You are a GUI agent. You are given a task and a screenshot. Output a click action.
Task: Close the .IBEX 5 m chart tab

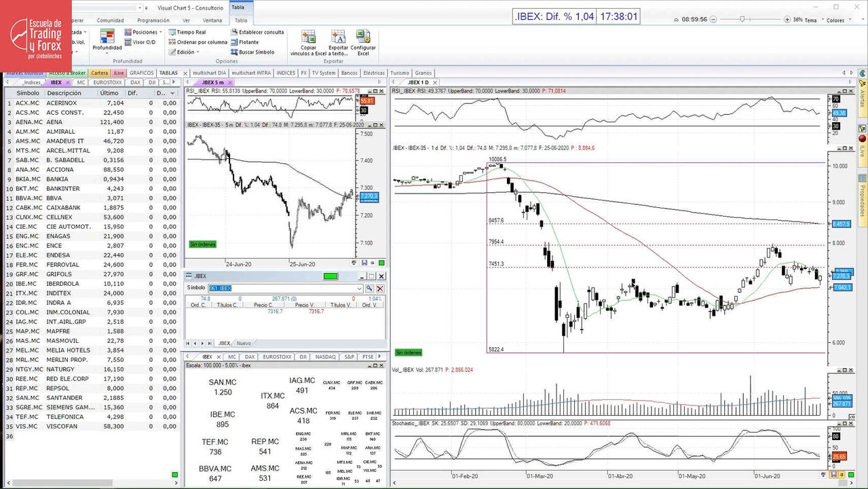pyautogui.click(x=231, y=82)
